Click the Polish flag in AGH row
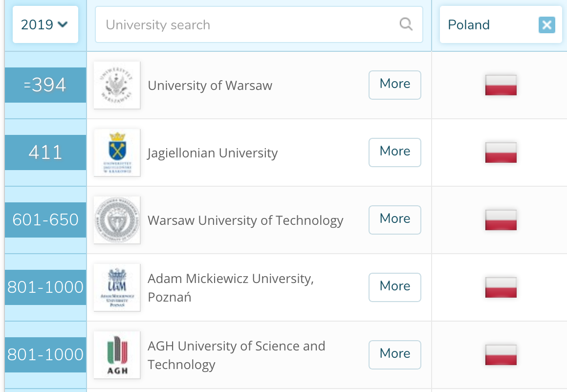567x392 pixels. click(x=501, y=355)
